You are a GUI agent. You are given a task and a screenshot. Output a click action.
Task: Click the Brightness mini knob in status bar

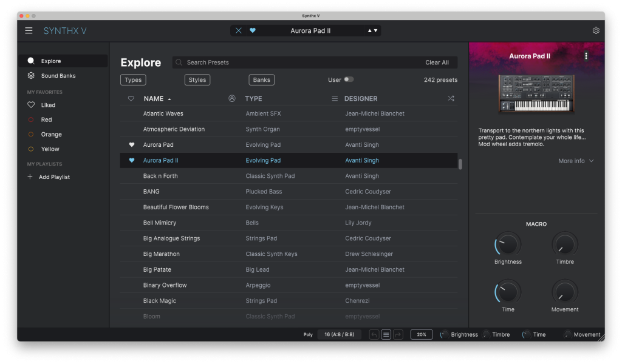coord(444,335)
